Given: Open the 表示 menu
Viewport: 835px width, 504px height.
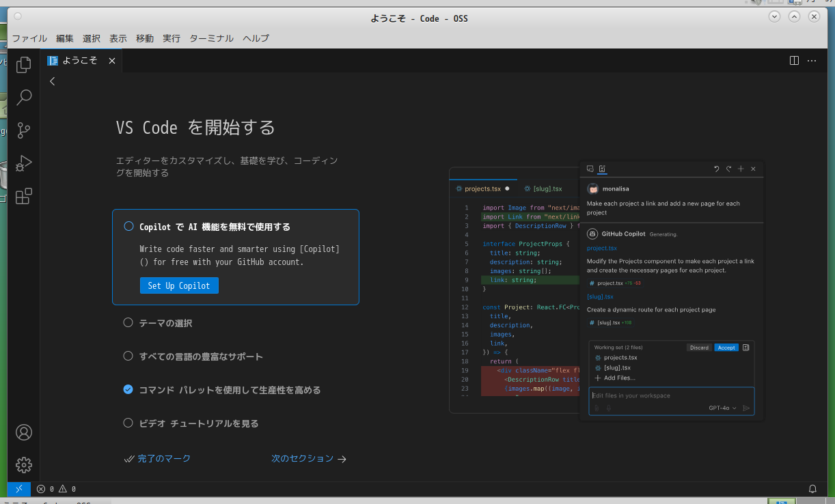Looking at the screenshot, I should [118, 38].
